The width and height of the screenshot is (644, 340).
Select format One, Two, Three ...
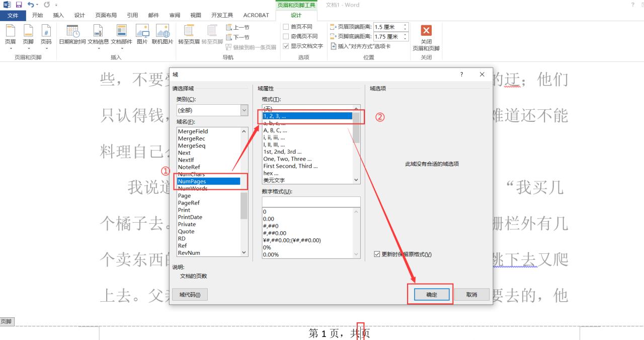click(307, 159)
